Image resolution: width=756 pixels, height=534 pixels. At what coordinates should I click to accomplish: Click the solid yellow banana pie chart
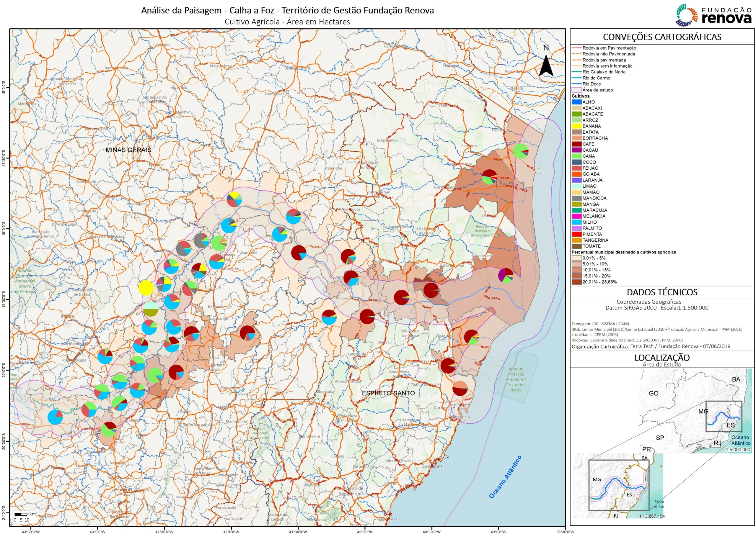[x=146, y=288]
